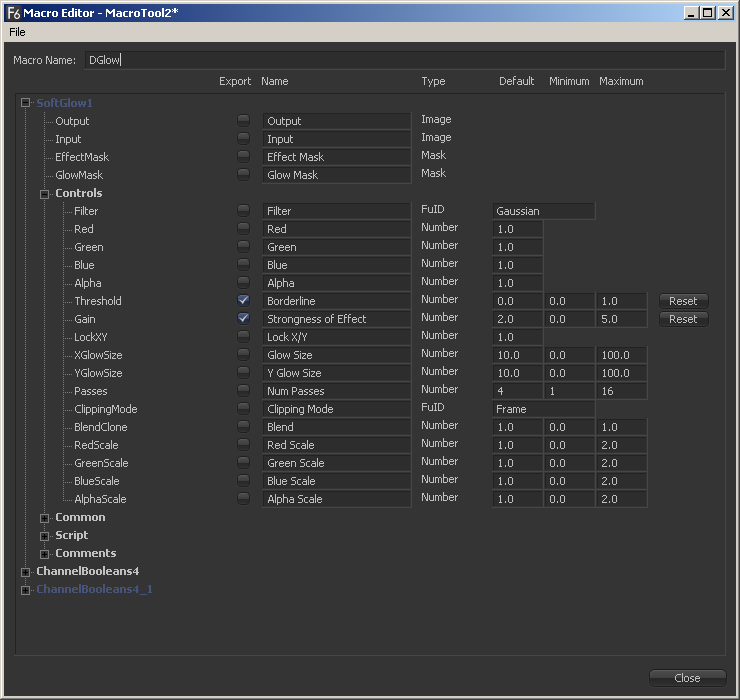Viewport: 740px width, 700px height.
Task: Maximize the Macro Editor window
Action: tap(708, 13)
